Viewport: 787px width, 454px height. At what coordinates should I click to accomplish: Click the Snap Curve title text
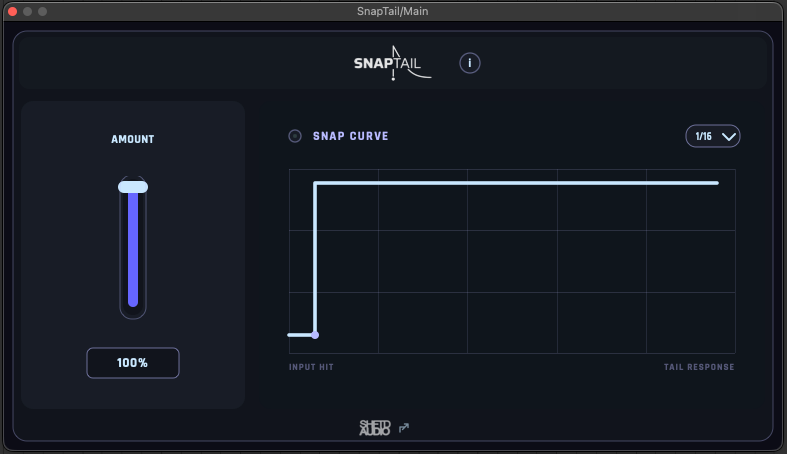(350, 136)
